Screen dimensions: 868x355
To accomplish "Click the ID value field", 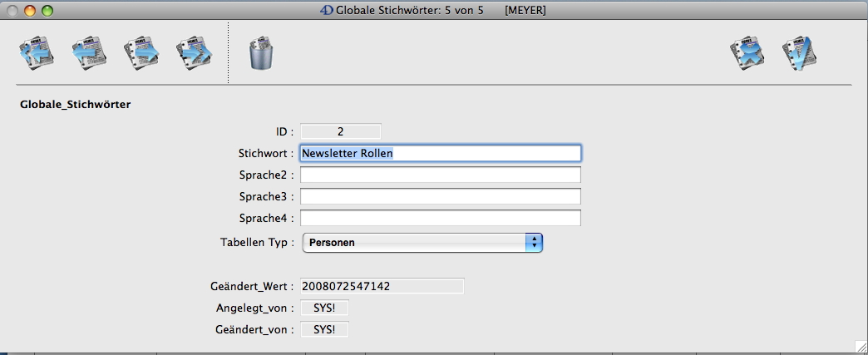I will coord(340,131).
